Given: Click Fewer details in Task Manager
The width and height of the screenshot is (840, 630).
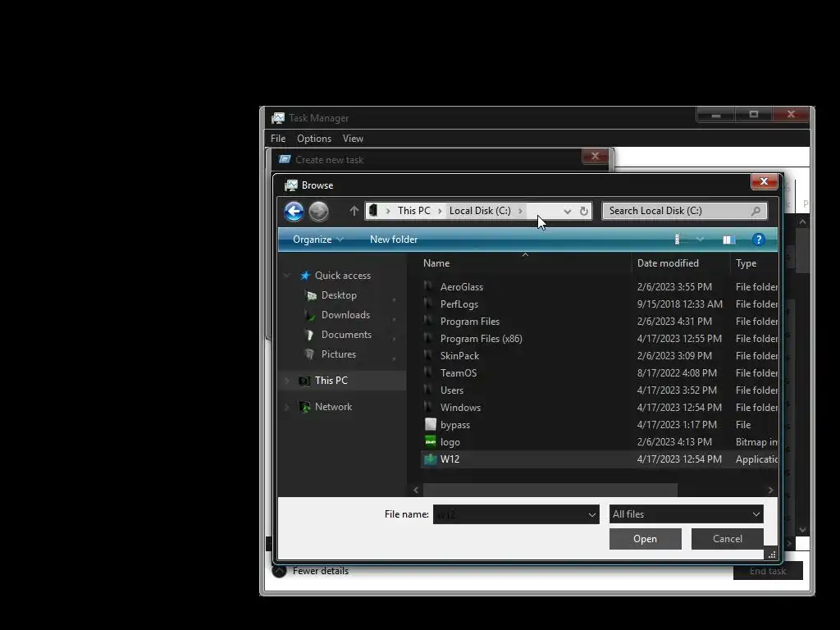Looking at the screenshot, I should (321, 571).
